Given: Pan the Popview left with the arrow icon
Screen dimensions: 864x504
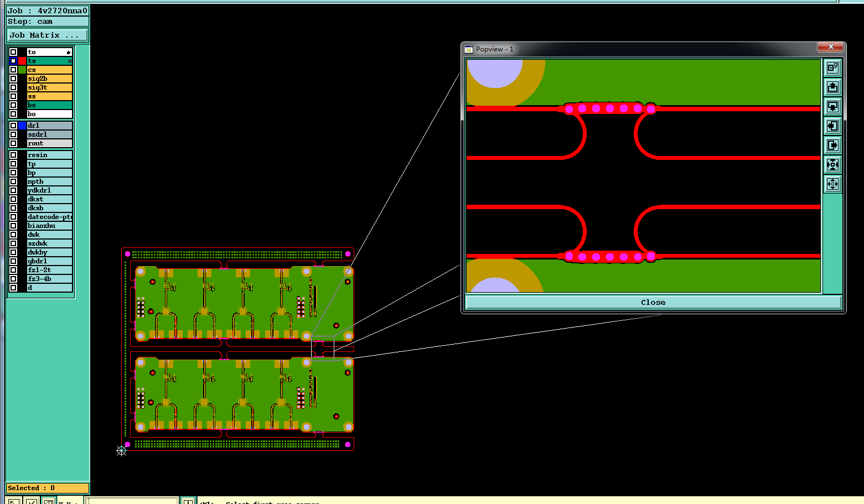Looking at the screenshot, I should point(832,126).
